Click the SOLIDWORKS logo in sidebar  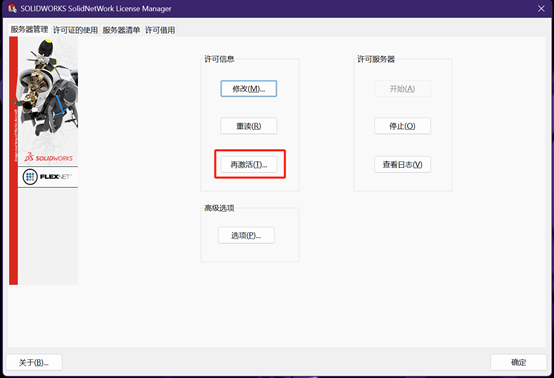[48, 157]
